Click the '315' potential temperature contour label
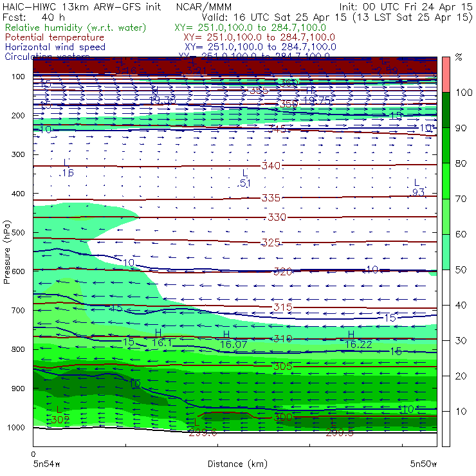Image resolution: width=476 pixels, height=476 pixels. point(282,307)
